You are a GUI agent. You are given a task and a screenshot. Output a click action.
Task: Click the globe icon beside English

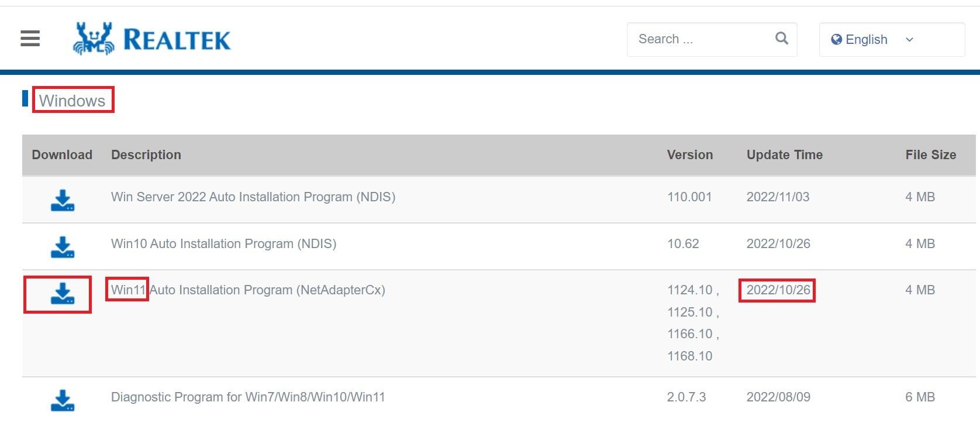[836, 39]
